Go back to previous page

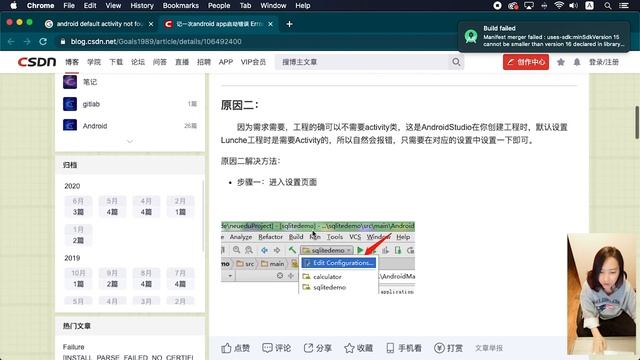(x=11, y=42)
